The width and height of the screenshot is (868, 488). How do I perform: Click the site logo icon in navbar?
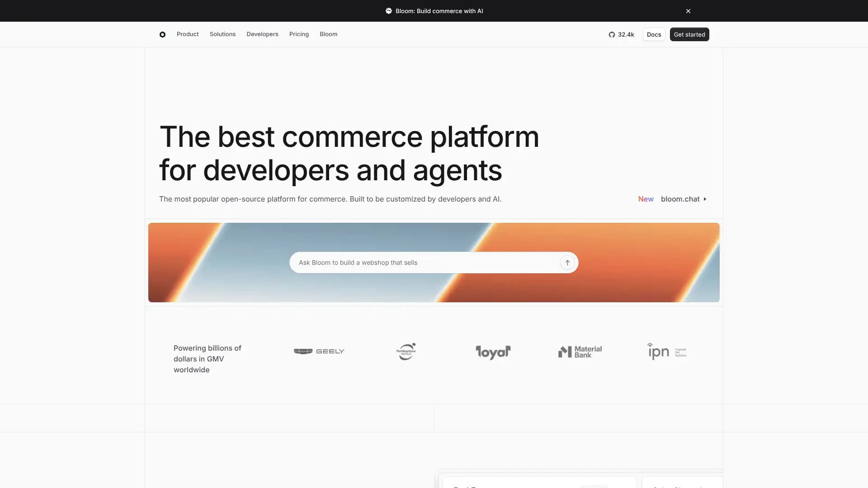(162, 34)
